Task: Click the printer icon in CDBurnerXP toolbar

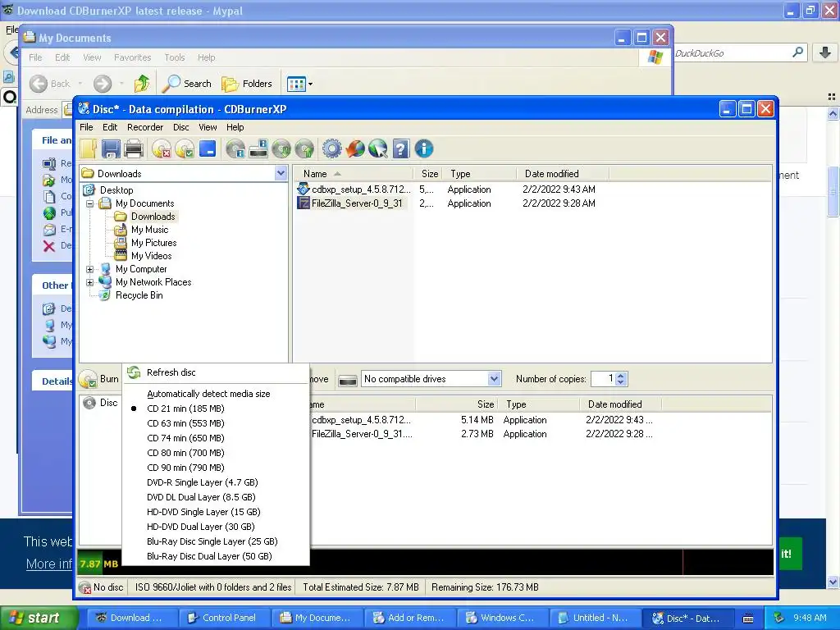Action: pyautogui.click(x=134, y=149)
